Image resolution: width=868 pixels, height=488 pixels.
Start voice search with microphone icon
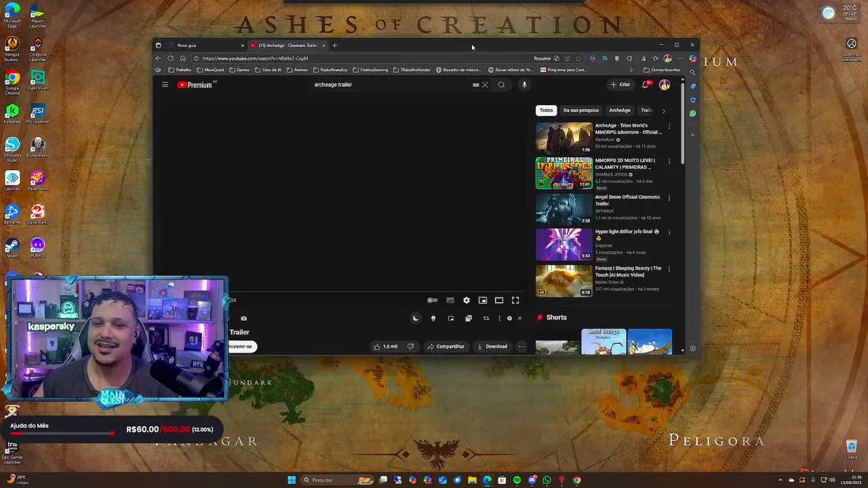[x=524, y=85]
